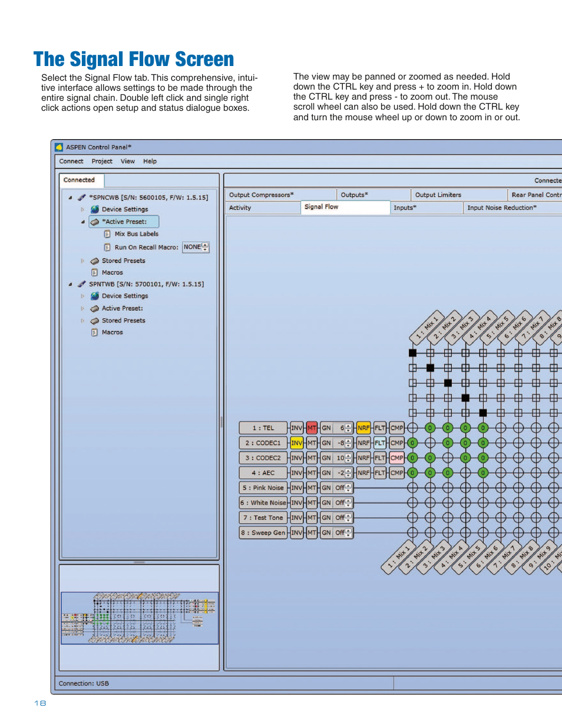Expand Active Preset under SPNTWB

82,308
